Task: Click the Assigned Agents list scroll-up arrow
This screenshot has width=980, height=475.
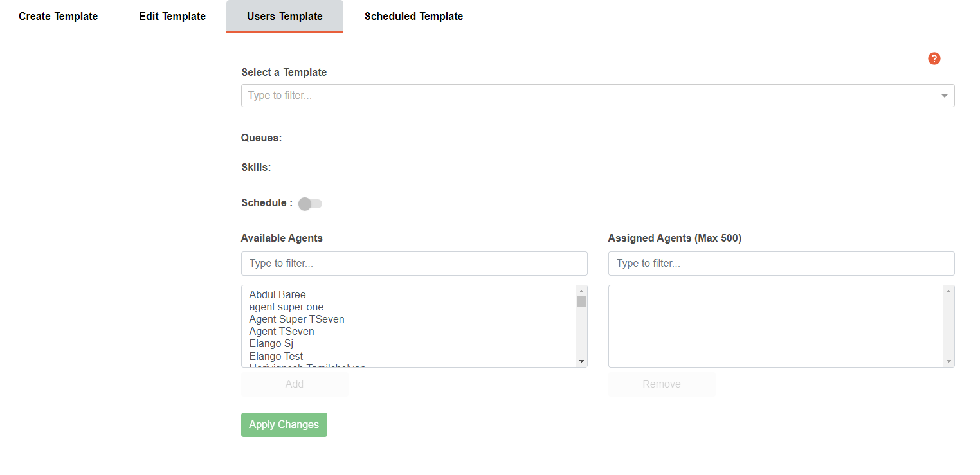Action: point(949,291)
